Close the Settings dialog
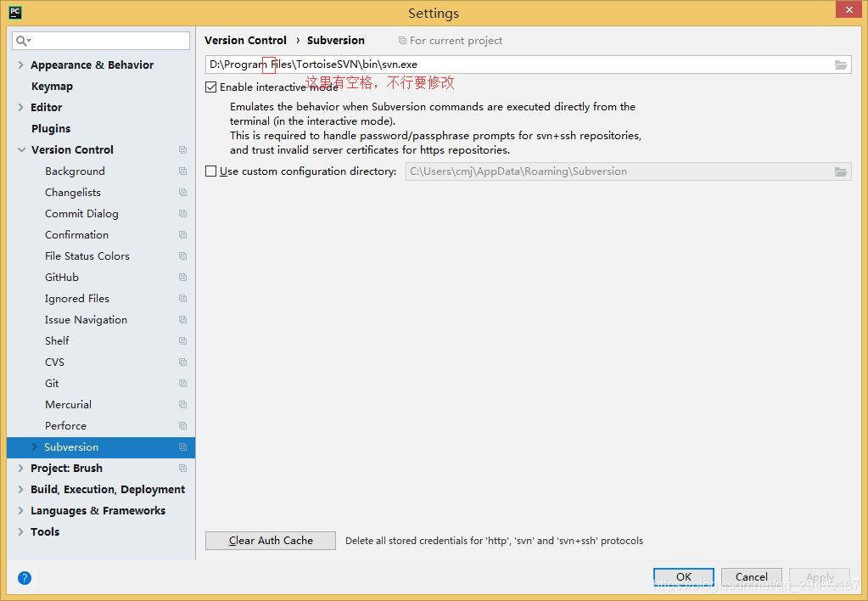 tap(848, 9)
